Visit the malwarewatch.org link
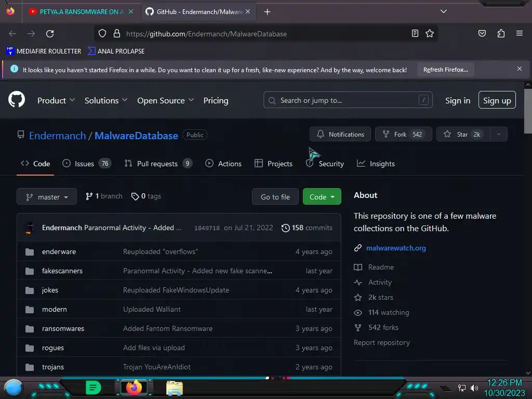Viewport: 532px width, 399px height. [x=396, y=248]
